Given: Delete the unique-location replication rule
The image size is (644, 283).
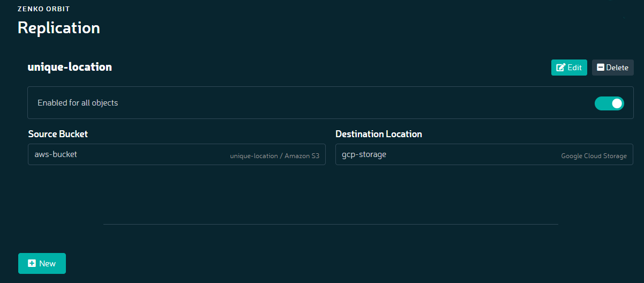Looking at the screenshot, I should 612,68.
